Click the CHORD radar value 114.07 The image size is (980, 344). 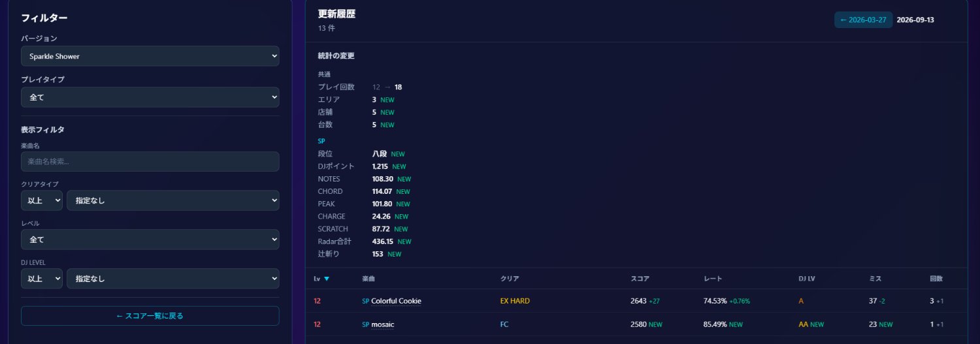[x=382, y=191]
